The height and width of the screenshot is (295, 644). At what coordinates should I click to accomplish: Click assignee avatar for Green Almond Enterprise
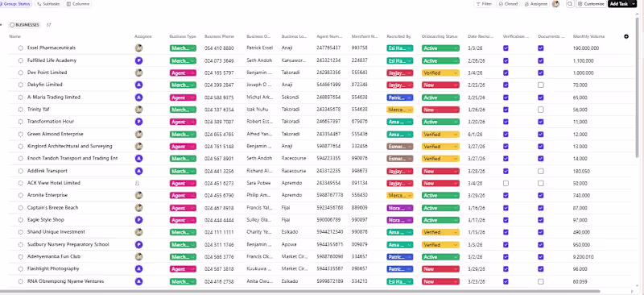(138, 134)
